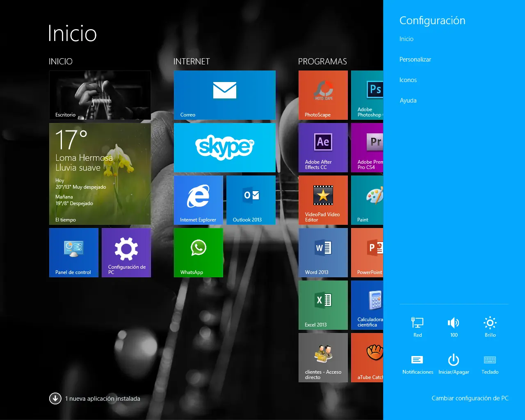Open the Paint tile

point(367,200)
